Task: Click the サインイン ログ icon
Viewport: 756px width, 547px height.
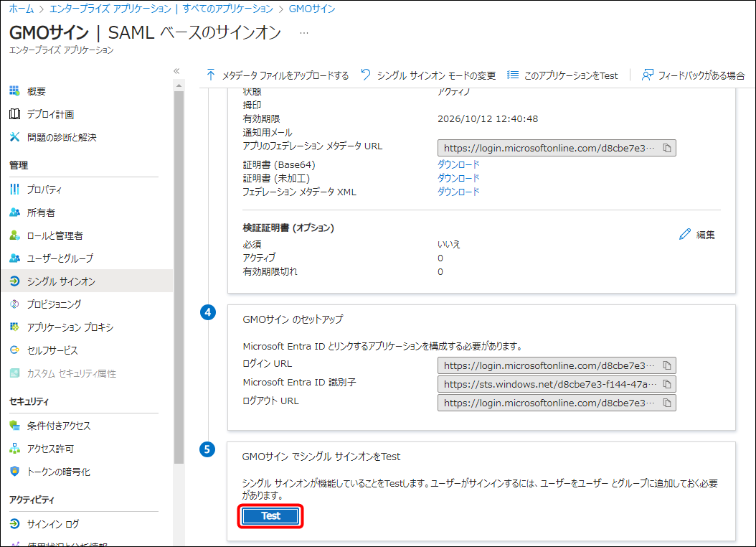Action: [14, 524]
